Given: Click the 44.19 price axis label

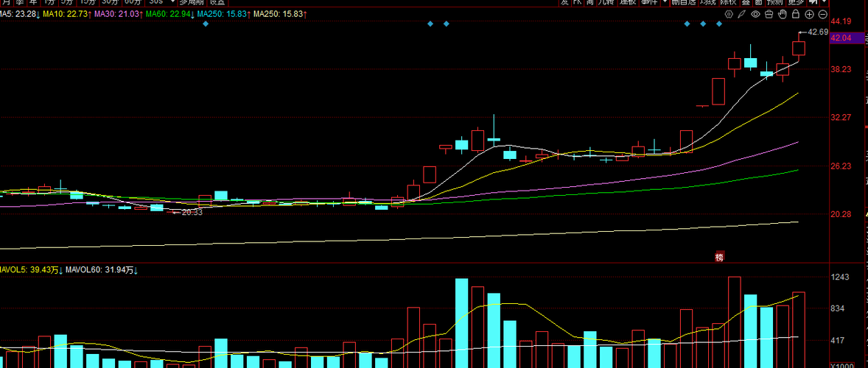Looking at the screenshot, I should point(840,21).
